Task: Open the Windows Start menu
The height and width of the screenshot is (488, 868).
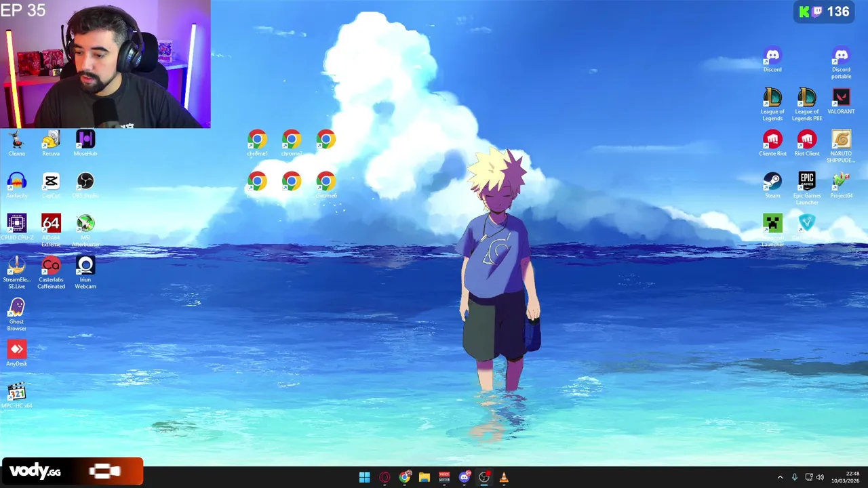Action: [364, 477]
